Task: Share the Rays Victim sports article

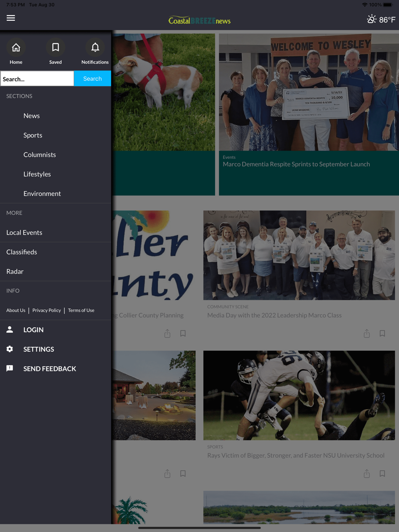Action: [367, 473]
